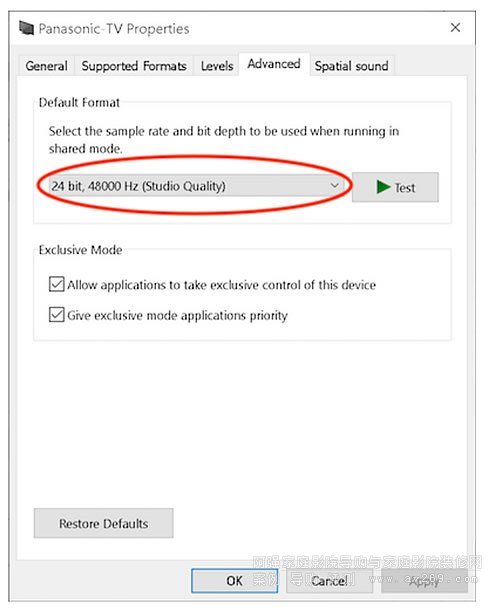Click the Test button
The height and width of the screenshot is (610, 500).
point(395,187)
